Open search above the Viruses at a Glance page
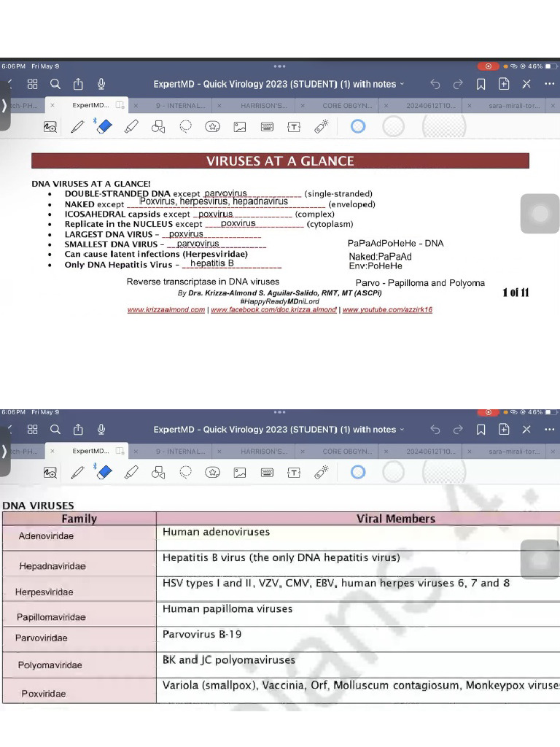560x747 pixels. pyautogui.click(x=55, y=85)
